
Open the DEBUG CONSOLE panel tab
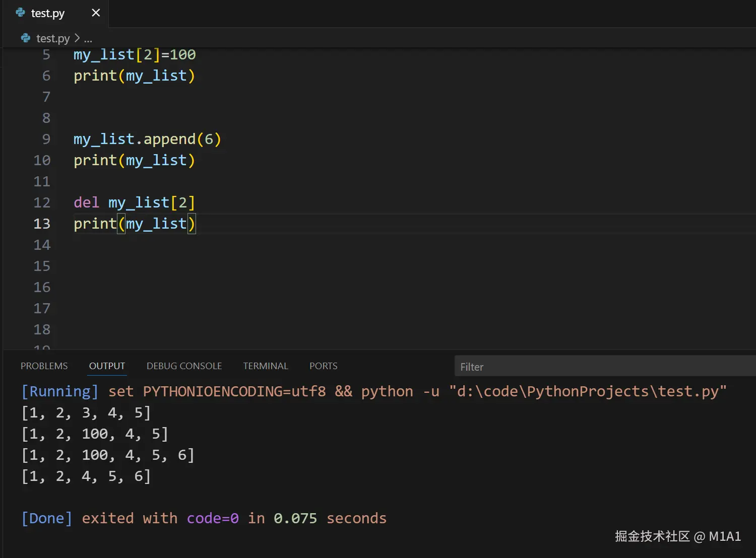click(x=184, y=366)
